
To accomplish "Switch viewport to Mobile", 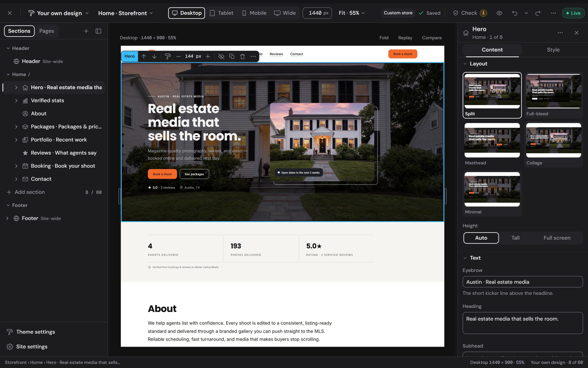I will click(x=254, y=13).
